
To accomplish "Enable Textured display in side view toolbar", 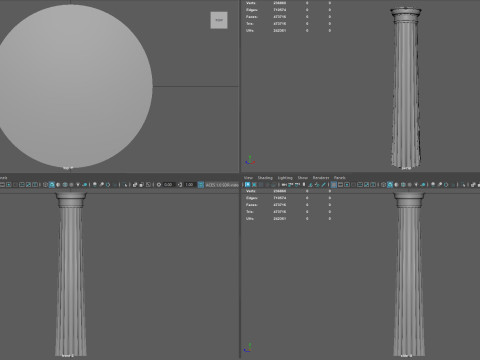I will (x=409, y=184).
